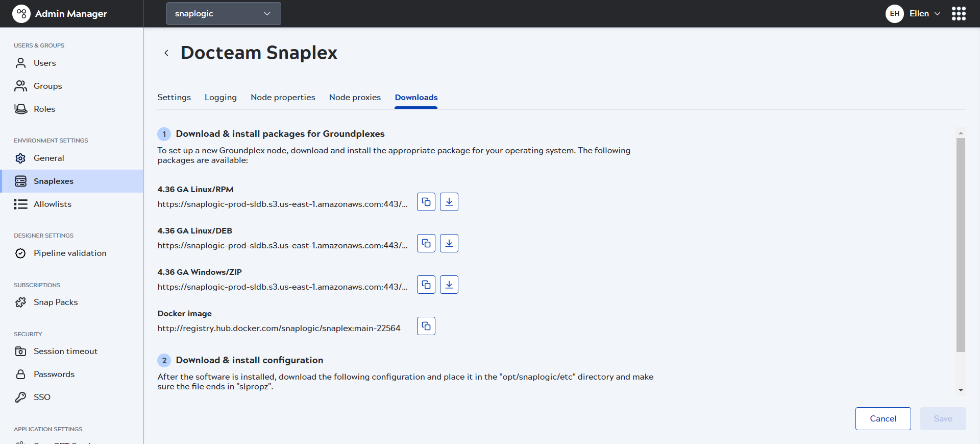Image resolution: width=980 pixels, height=444 pixels.
Task: Go back using the arrow beside Docteam Snaplex
Action: click(x=166, y=53)
